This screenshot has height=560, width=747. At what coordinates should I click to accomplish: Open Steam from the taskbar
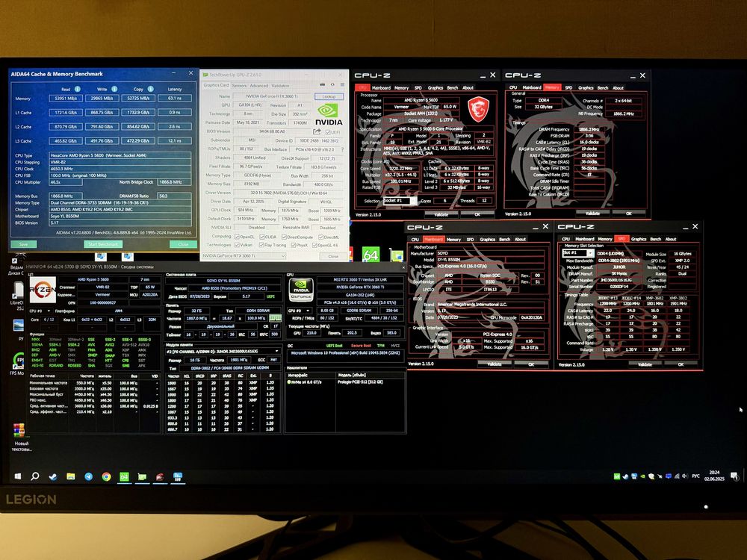[x=53, y=476]
